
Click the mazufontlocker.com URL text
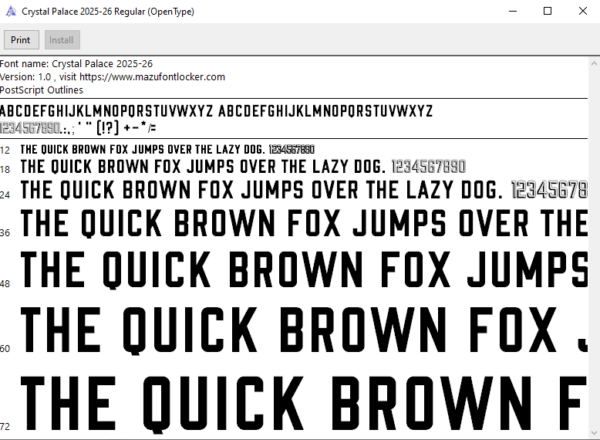(152, 77)
